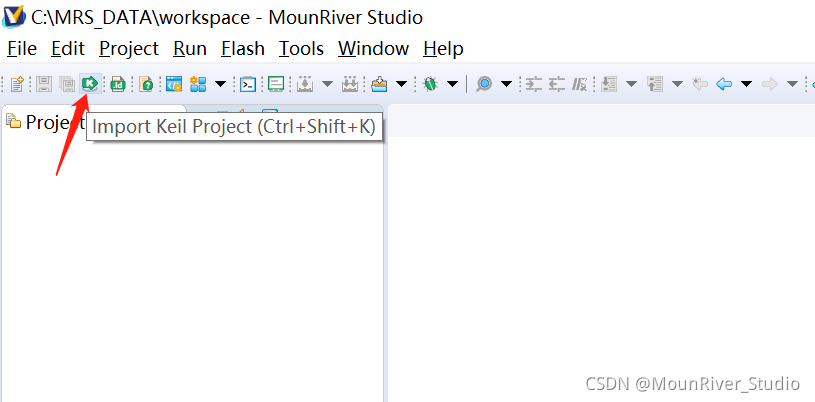Image resolution: width=815 pixels, height=402 pixels.
Task: Click the Shift Right indent icon
Action: 533,84
